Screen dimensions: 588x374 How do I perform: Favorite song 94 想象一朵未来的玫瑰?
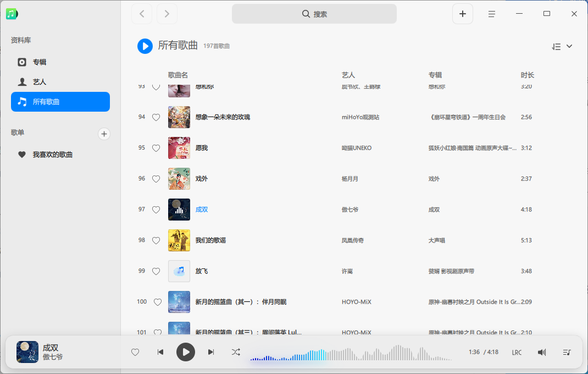tap(156, 117)
